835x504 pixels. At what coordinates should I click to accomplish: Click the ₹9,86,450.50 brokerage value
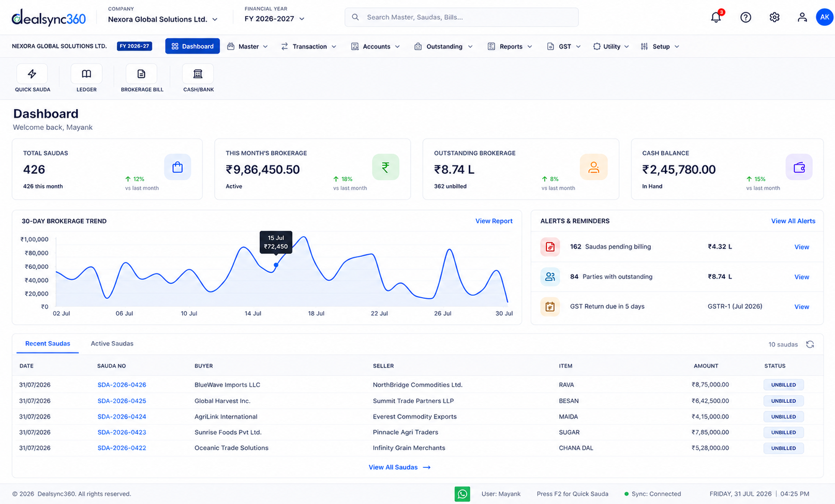263,170
